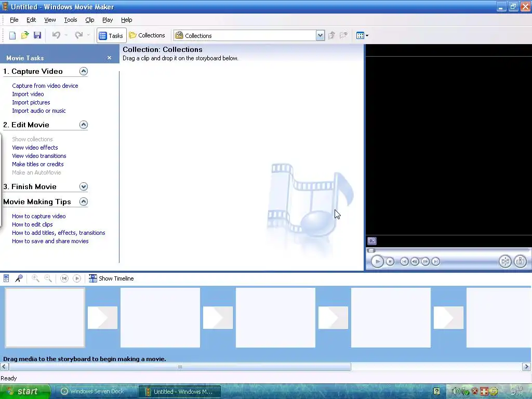532x399 pixels.
Task: Take a picture from the preview
Action: point(520,262)
